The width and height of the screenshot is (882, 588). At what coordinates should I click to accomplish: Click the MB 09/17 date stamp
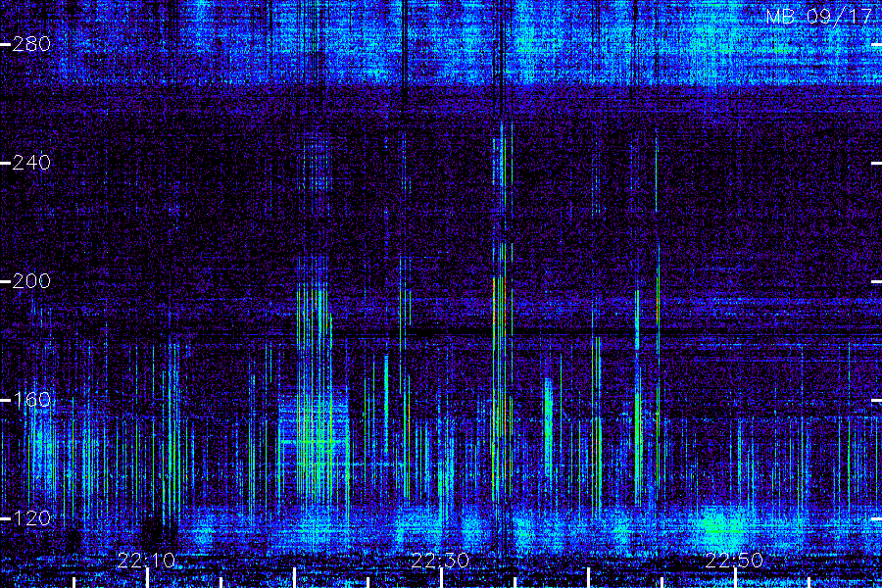click(819, 17)
